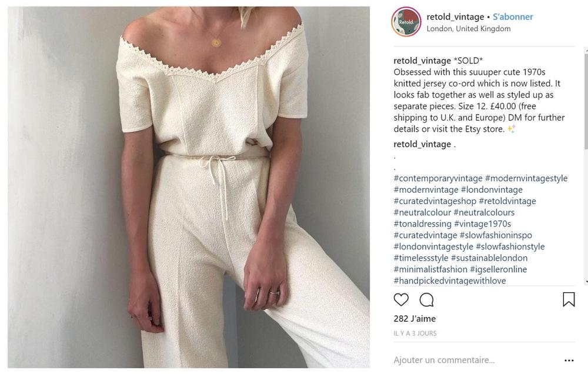Click the S'abonner follow link
This screenshot has width=588, height=374.
coord(513,17)
